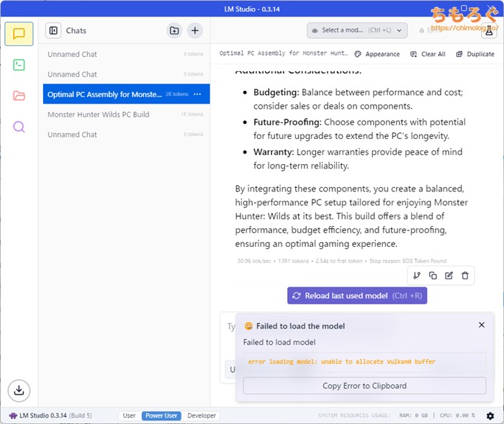Viewport: 504px width, 424px height.
Task: Click the error loading model message text
Action: coord(341,361)
